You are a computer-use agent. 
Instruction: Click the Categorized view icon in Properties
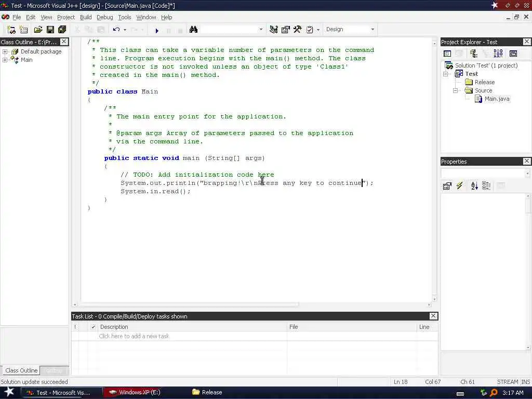click(x=486, y=185)
